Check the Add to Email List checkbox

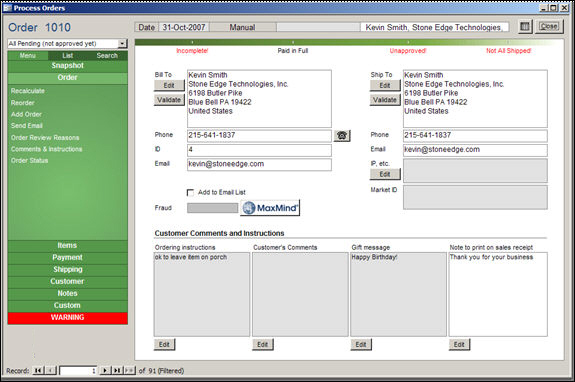(x=190, y=192)
